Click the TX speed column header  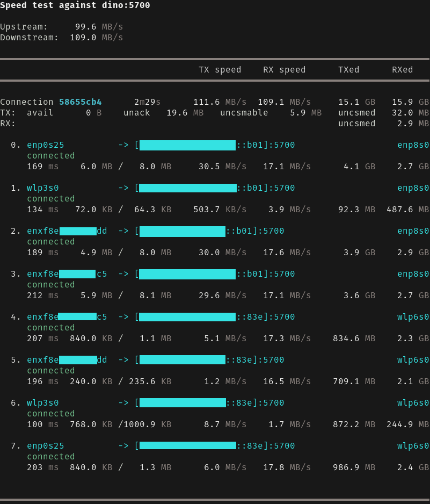point(220,70)
